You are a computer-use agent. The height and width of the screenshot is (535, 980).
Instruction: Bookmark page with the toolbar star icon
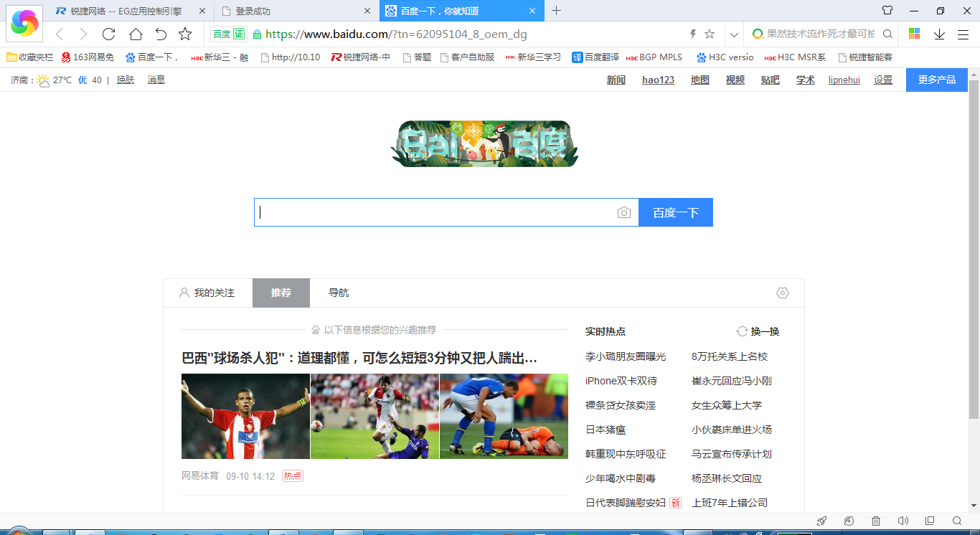pos(185,34)
